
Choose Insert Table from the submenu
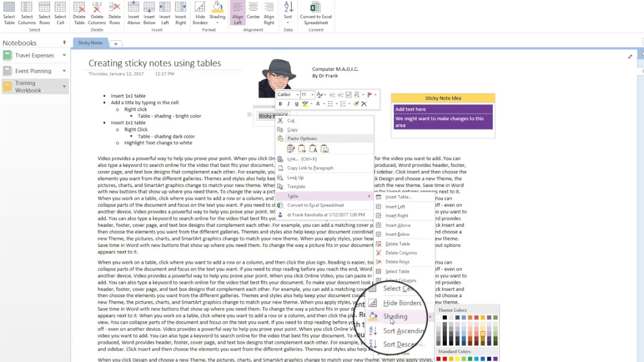405,197
